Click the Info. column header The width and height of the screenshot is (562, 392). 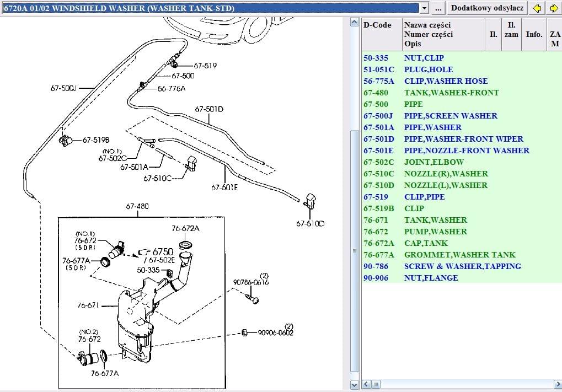534,34
